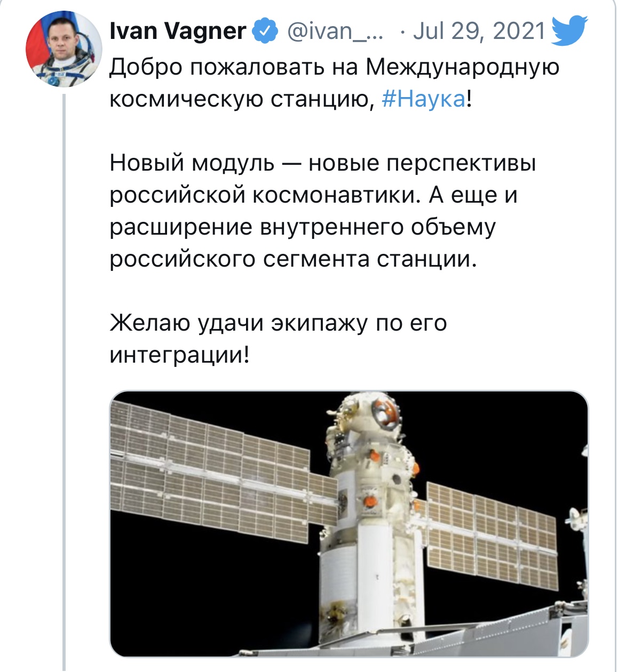
Task: Click the "Желаю удачи экипажу" line
Action: [x=278, y=323]
